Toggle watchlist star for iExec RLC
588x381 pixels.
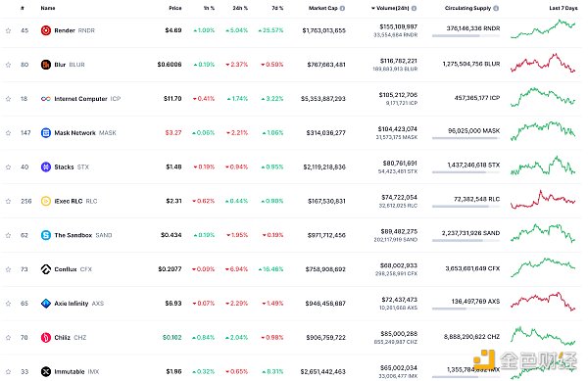8,201
